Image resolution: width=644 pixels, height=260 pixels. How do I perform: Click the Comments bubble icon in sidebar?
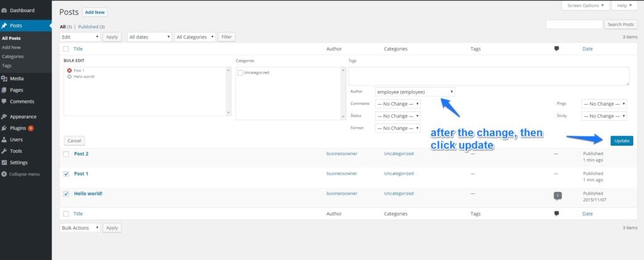[x=4, y=101]
